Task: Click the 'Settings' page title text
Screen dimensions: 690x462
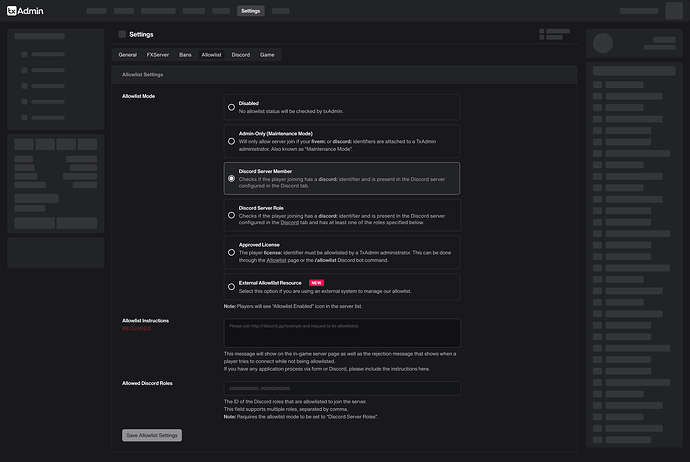Action: coord(141,34)
